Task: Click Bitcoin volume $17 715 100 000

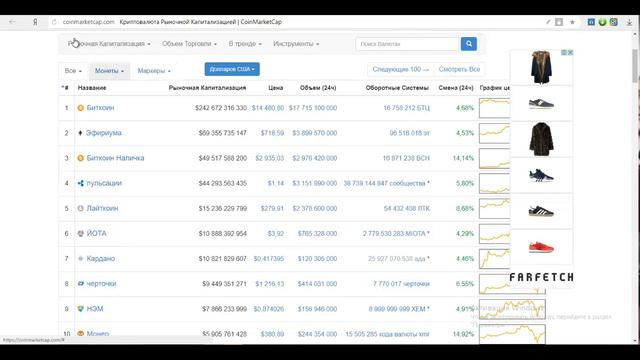Action: pos(313,108)
